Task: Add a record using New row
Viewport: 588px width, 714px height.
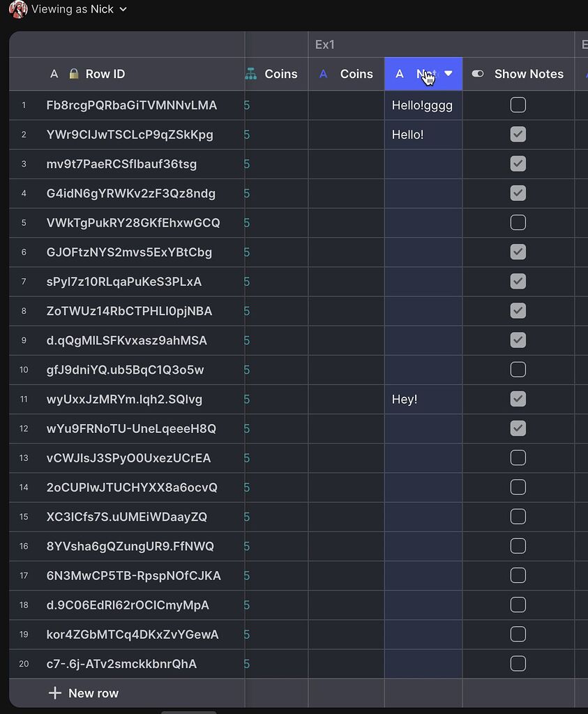Action: (93, 692)
